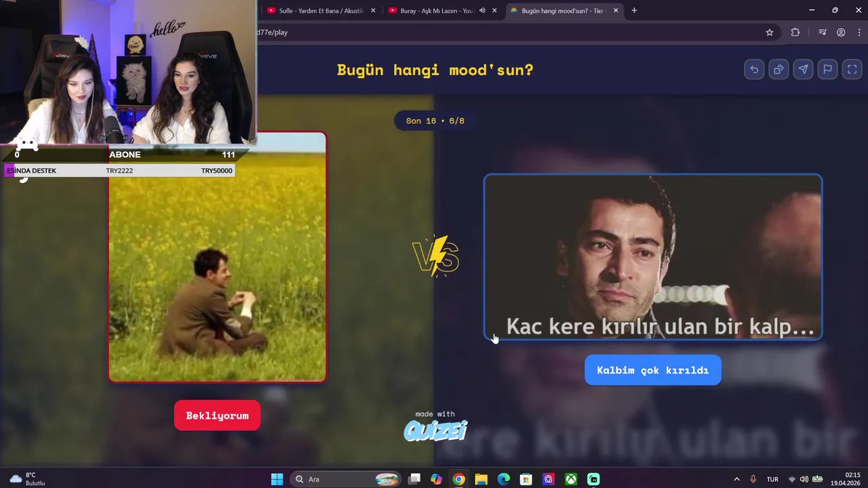The width and height of the screenshot is (868, 488).
Task: Open Microsoft Edge from the taskbar
Action: point(503,479)
